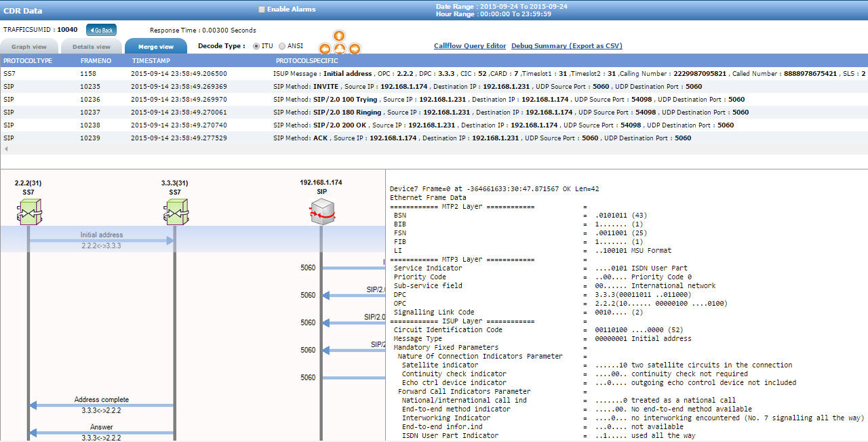
Task: Click the TRAFFICSUMID 10040 label
Action: (41, 30)
